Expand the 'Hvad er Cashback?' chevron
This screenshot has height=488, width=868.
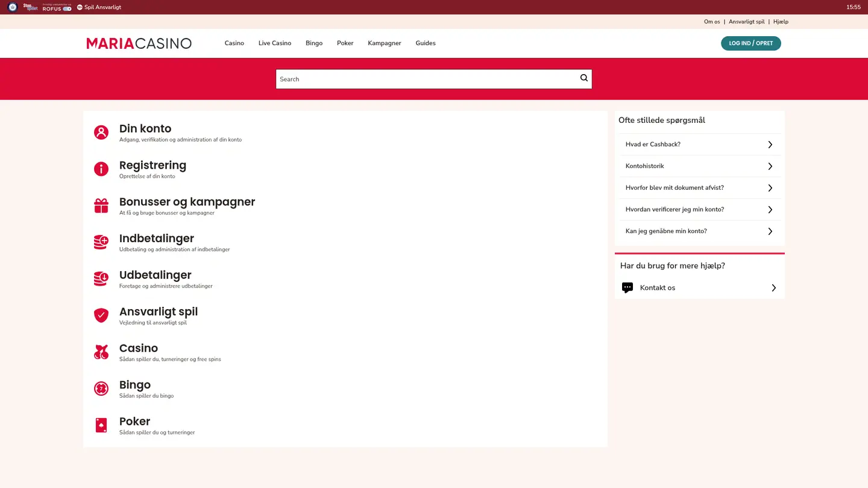point(770,145)
